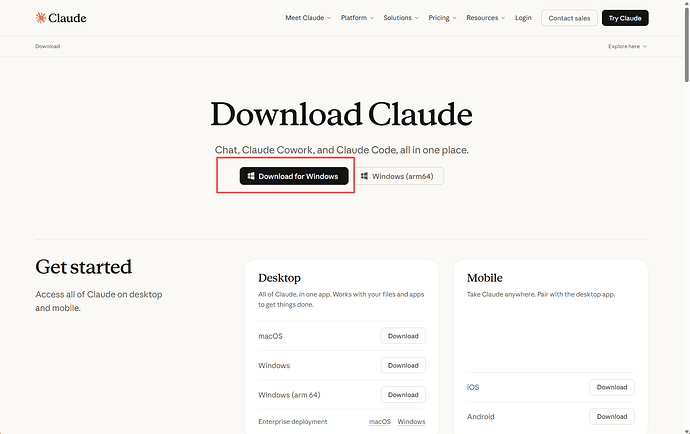The width and height of the screenshot is (690, 434).
Task: Click the Contact sales button
Action: pyautogui.click(x=569, y=18)
